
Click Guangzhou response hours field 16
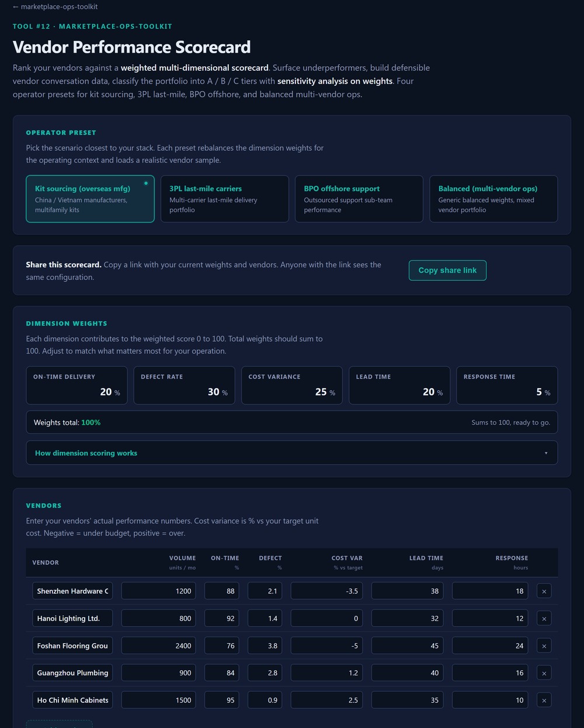490,672
